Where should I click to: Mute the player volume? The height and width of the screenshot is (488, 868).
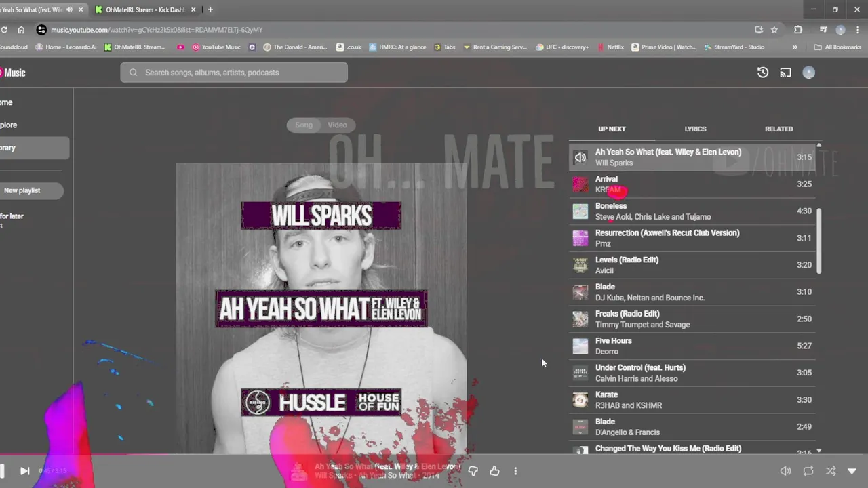click(785, 471)
